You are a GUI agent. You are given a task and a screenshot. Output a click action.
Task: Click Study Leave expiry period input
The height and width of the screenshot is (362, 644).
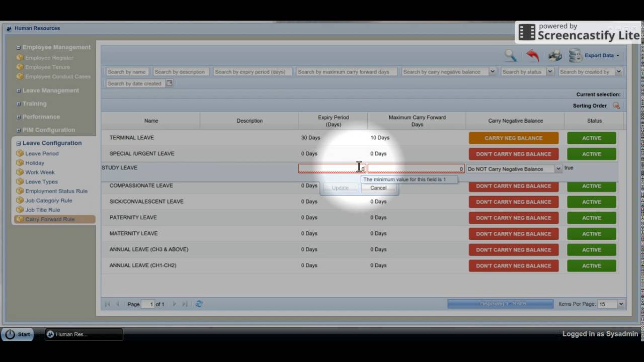pyautogui.click(x=332, y=169)
